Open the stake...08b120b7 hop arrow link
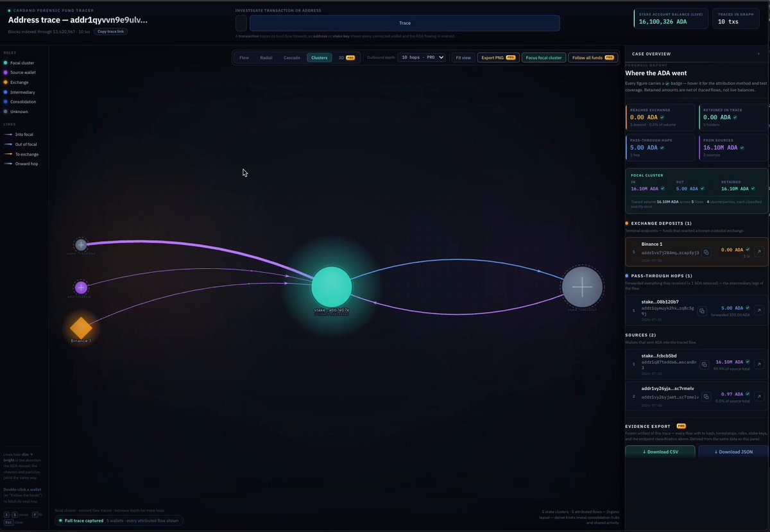The height and width of the screenshot is (532, 770). [x=759, y=311]
